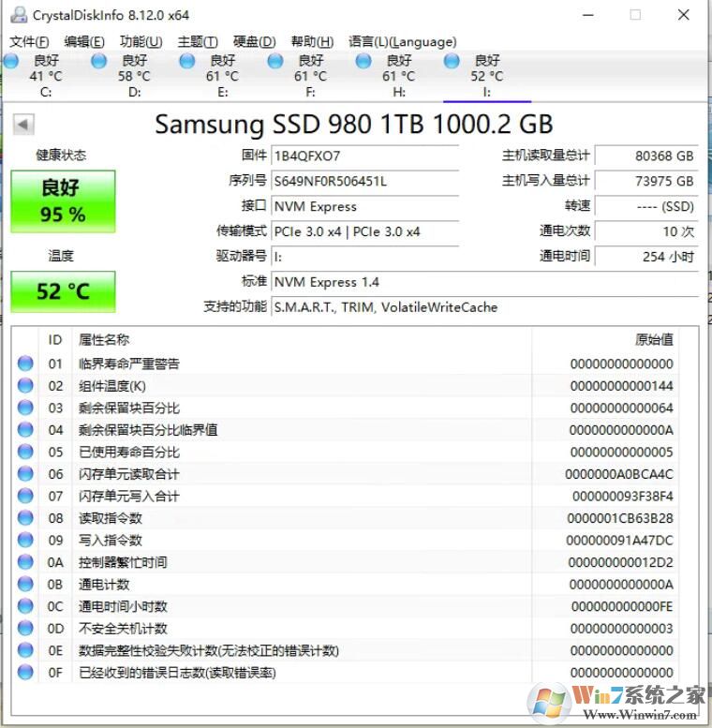Click the green 良好 95 % health button

[x=63, y=201]
